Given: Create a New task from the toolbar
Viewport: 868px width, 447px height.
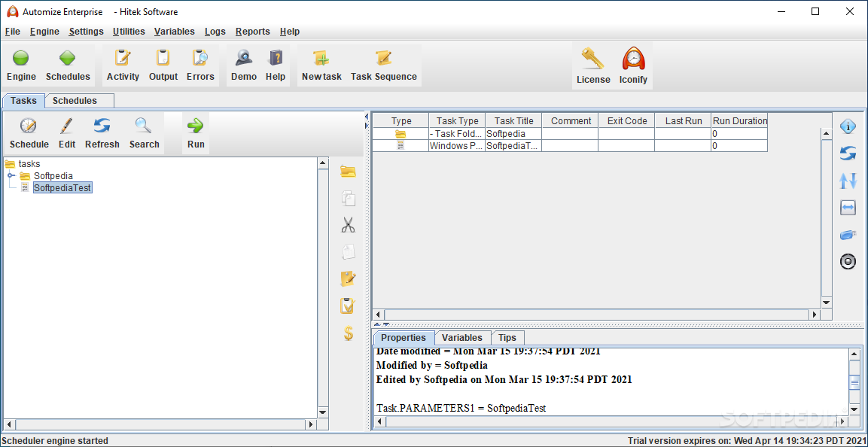Looking at the screenshot, I should [x=321, y=65].
